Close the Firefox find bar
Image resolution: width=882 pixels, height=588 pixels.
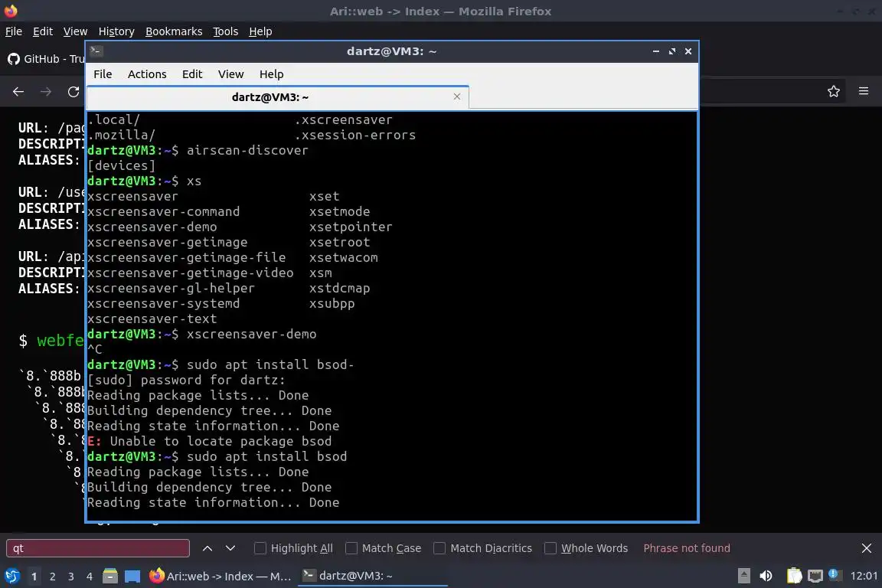pyautogui.click(x=866, y=548)
